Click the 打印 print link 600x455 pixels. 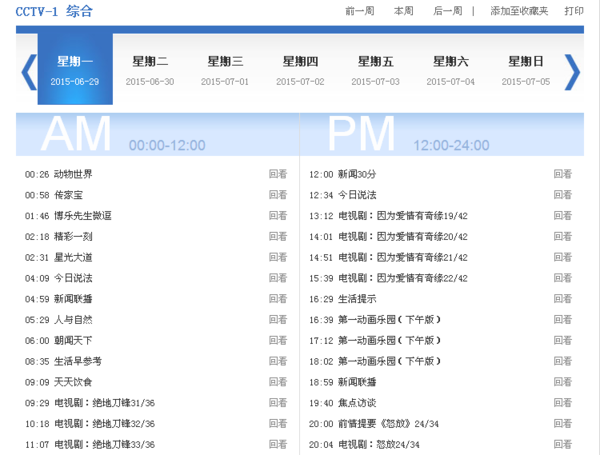(574, 11)
